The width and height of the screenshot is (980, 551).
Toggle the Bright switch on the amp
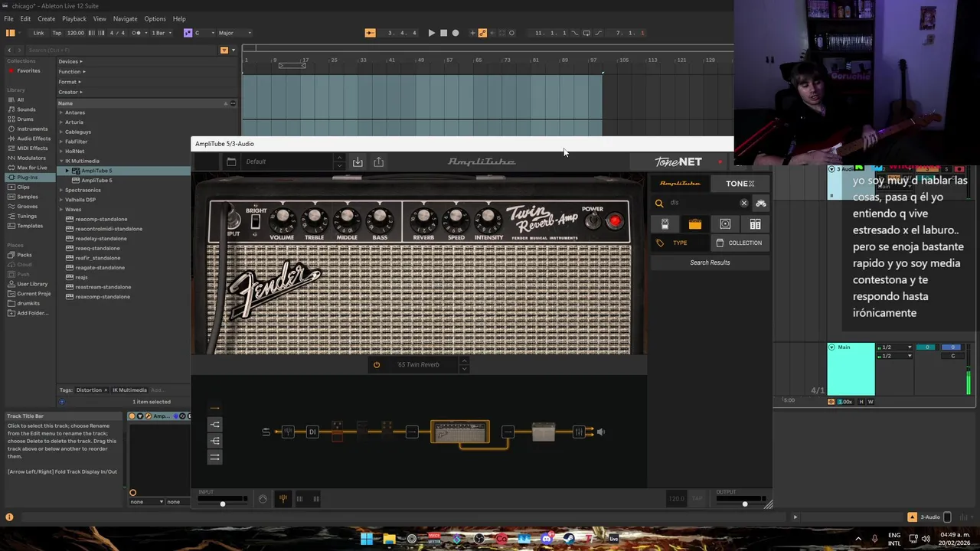(x=255, y=222)
